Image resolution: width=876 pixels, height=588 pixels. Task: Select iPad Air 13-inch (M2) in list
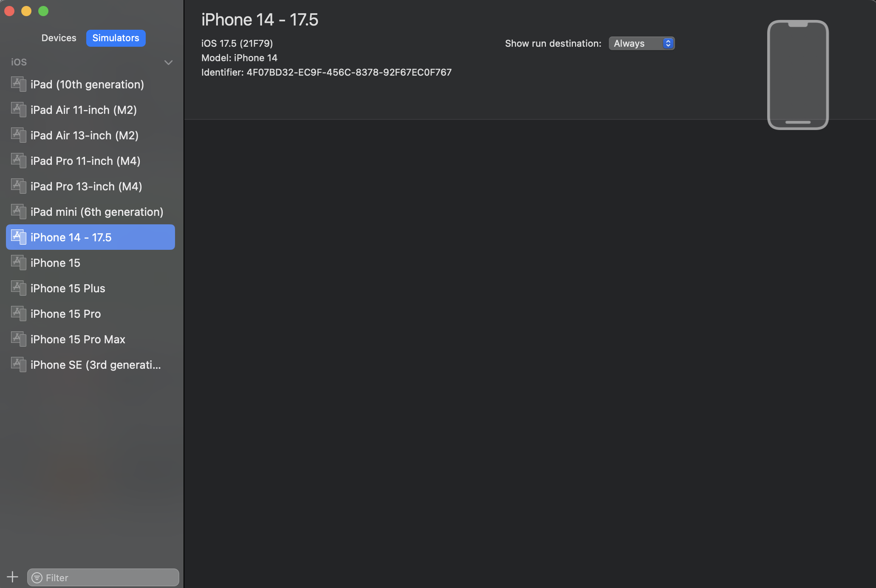tap(84, 136)
